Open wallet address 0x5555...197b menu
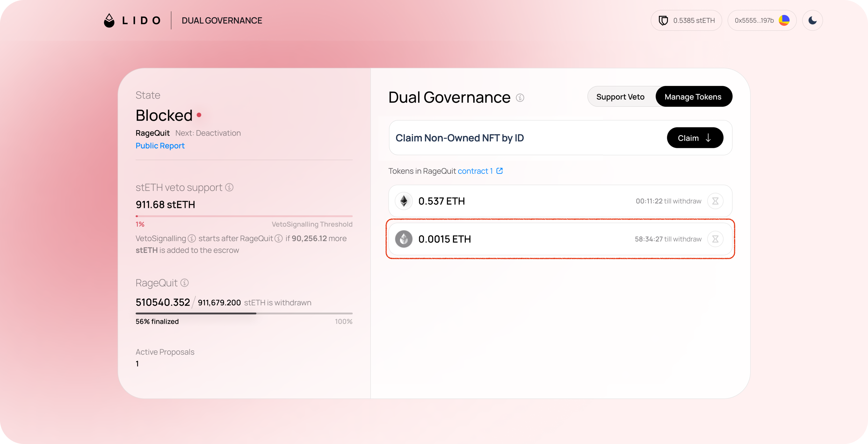 point(762,21)
